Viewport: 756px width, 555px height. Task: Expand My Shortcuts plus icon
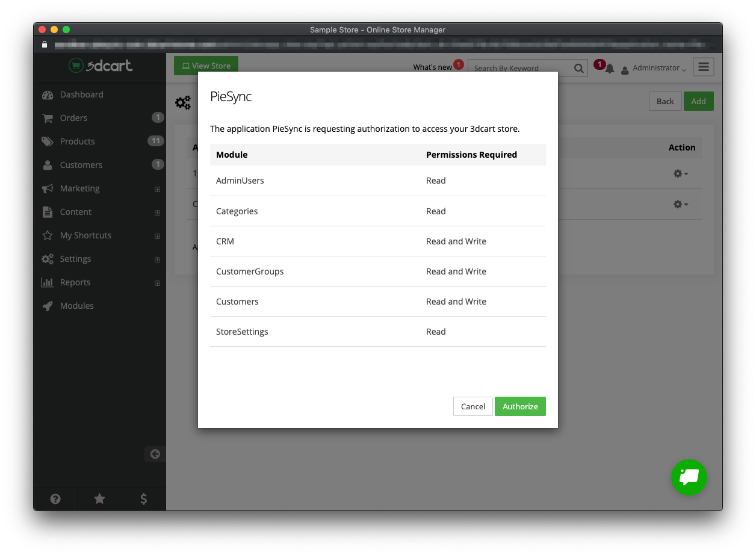click(157, 236)
